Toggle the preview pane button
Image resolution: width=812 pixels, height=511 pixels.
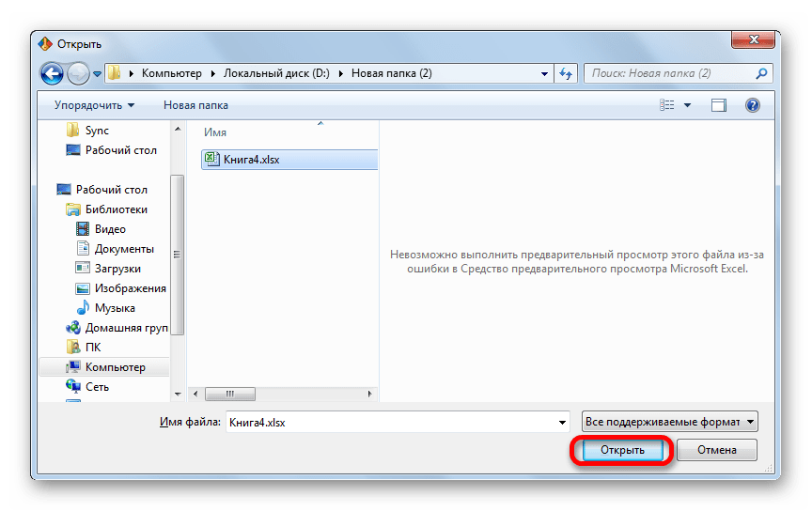point(718,105)
